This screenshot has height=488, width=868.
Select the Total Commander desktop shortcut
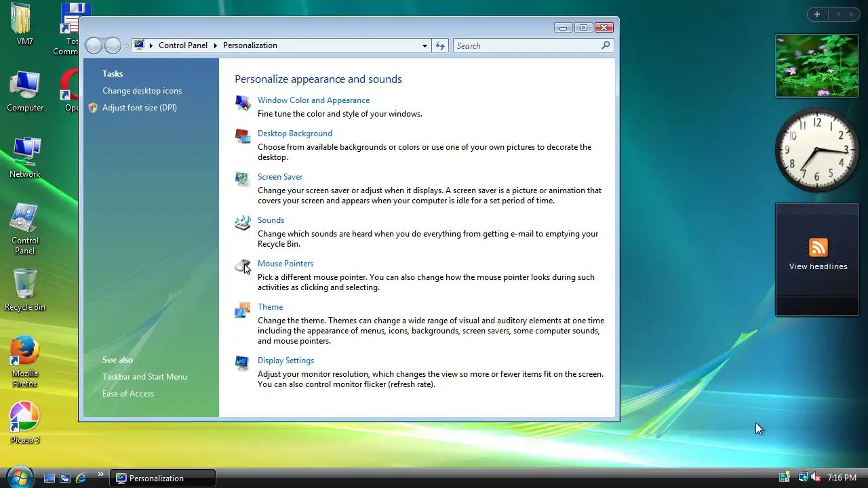(69, 29)
